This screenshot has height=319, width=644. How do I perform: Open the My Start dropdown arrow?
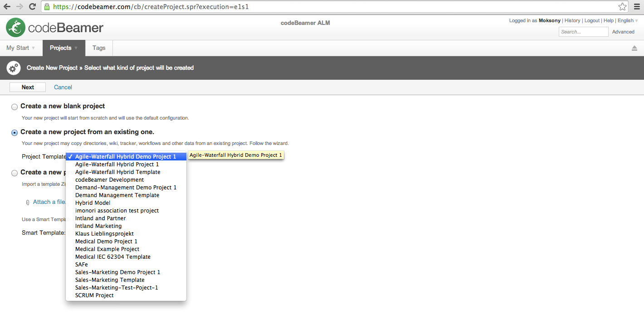pyautogui.click(x=33, y=48)
